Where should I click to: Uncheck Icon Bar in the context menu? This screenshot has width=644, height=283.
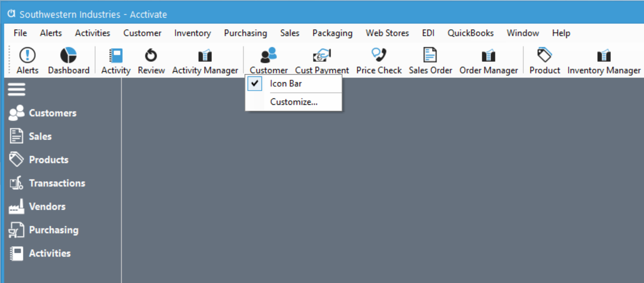click(285, 83)
